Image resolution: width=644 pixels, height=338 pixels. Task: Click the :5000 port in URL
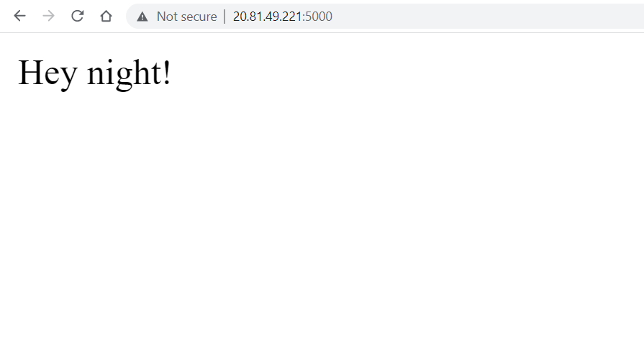coord(317,17)
